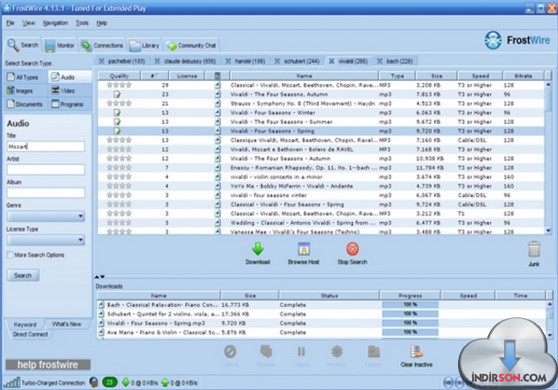Open Browse Host for the selected result

tap(304, 249)
